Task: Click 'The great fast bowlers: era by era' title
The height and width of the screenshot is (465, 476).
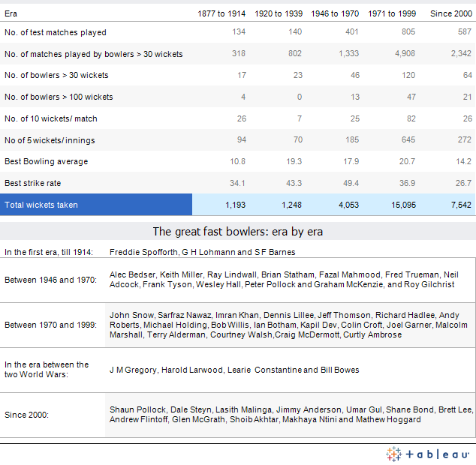Action: tap(238, 232)
